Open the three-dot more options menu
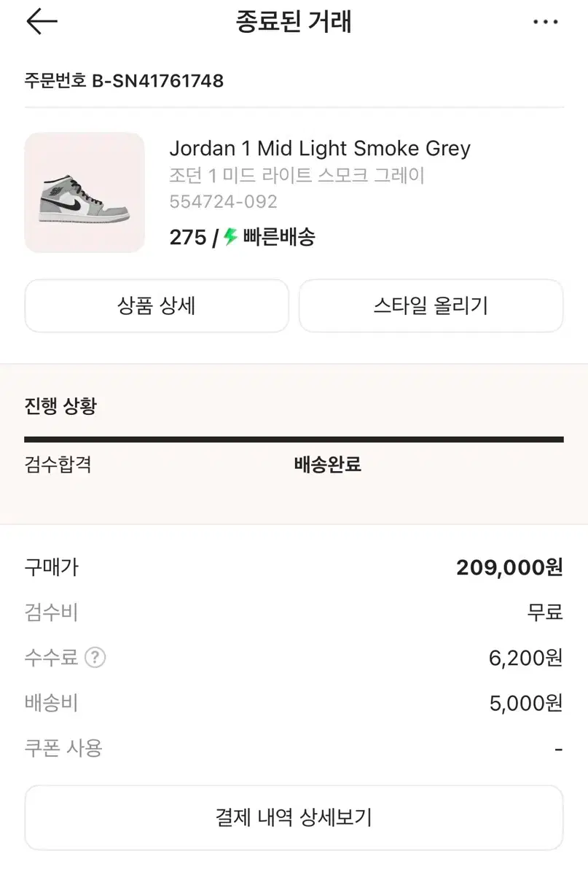 (545, 23)
